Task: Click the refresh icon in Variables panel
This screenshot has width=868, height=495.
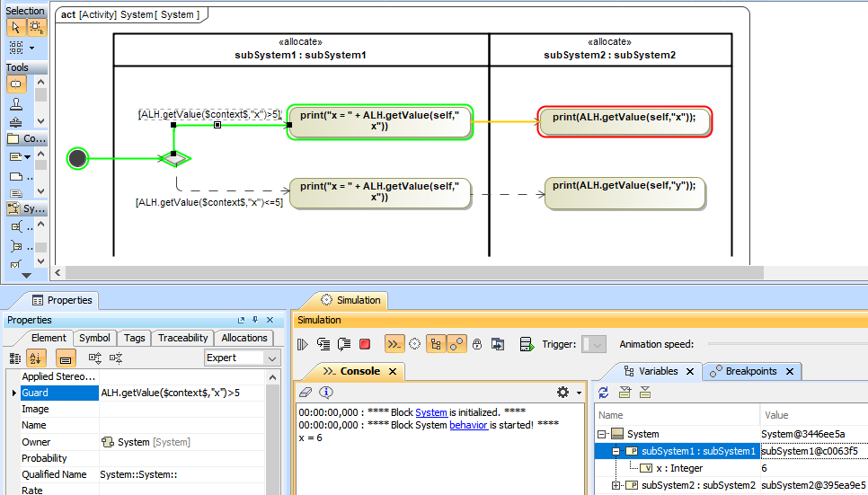Action: (x=604, y=393)
